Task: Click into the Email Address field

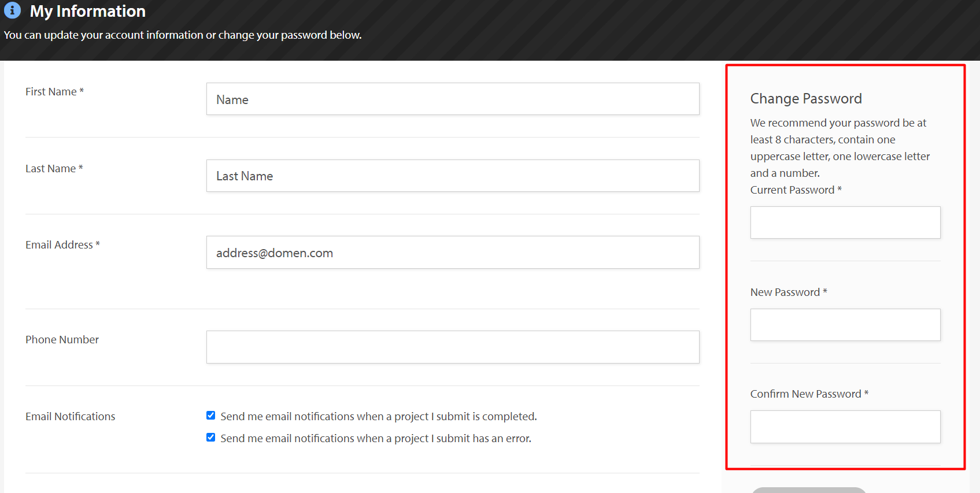Action: point(453,252)
